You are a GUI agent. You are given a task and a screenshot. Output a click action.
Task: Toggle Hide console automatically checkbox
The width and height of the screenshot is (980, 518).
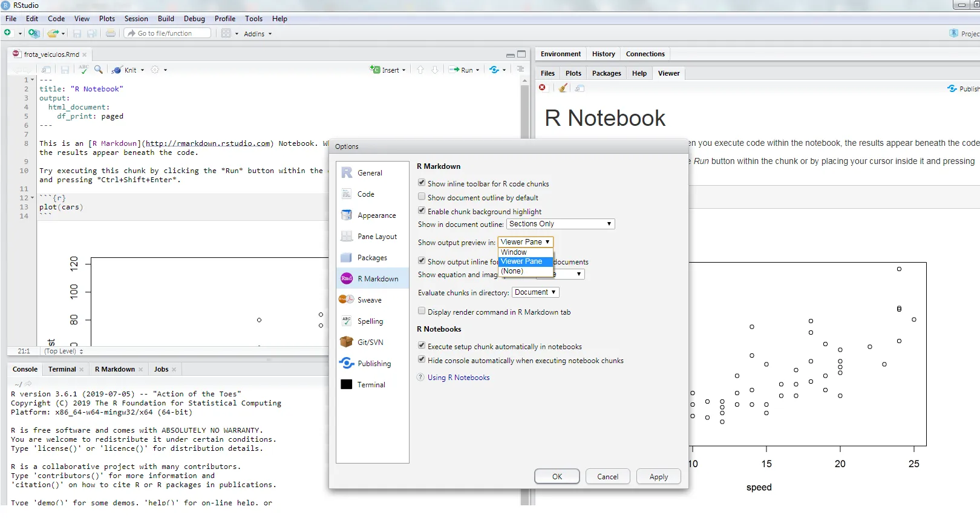422,359
